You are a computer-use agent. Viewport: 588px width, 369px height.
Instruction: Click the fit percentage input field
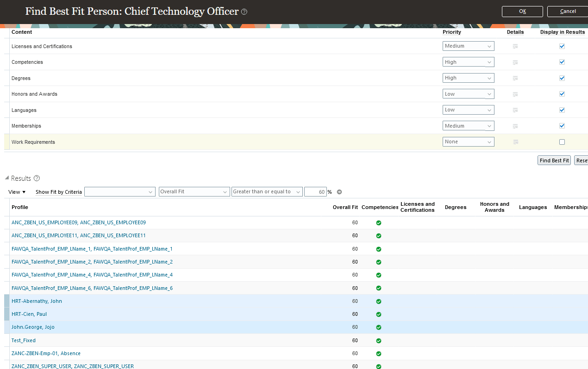pos(315,192)
